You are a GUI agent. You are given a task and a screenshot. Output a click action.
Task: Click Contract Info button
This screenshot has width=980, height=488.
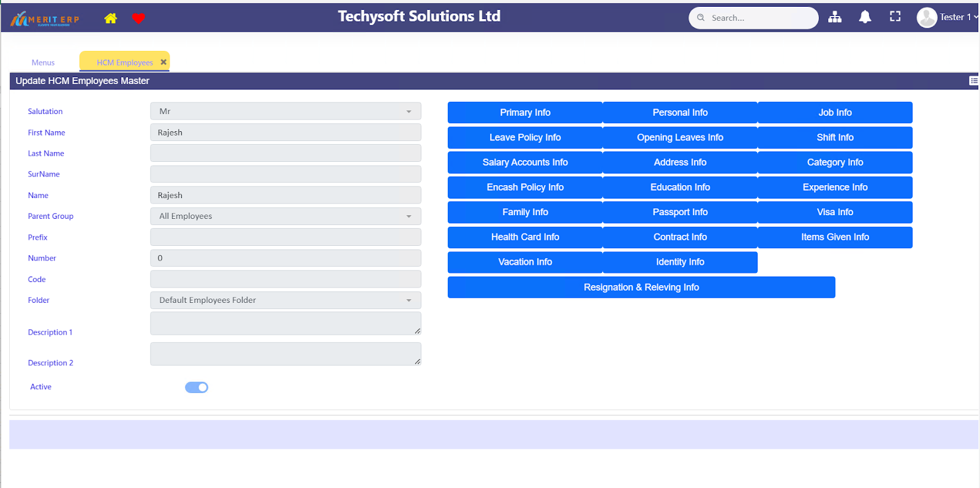pyautogui.click(x=680, y=237)
